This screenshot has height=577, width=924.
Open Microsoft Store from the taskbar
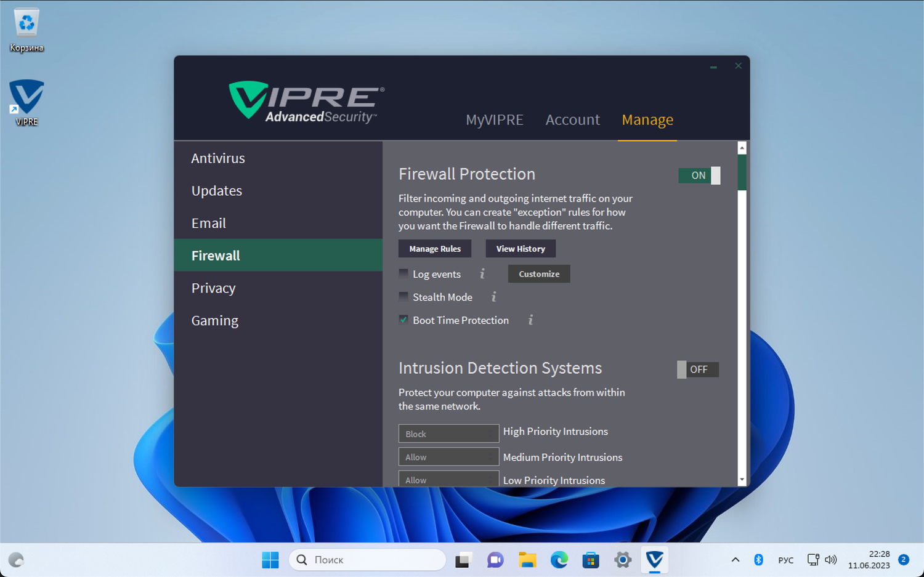point(591,560)
